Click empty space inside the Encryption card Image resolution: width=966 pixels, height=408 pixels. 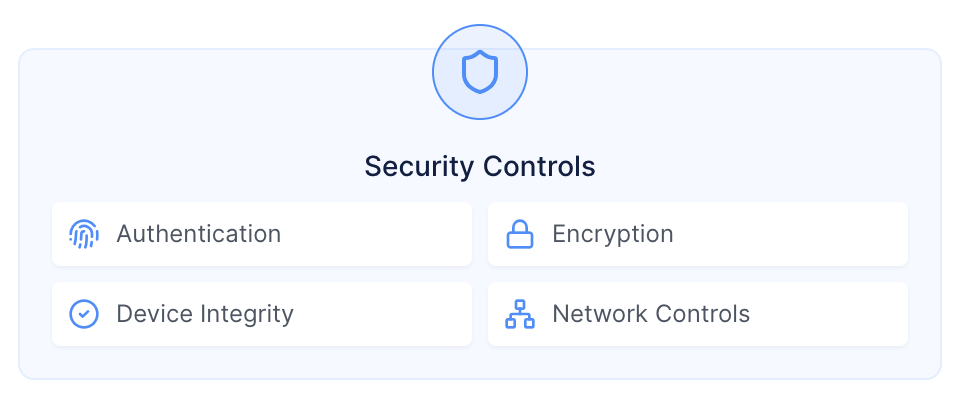tap(800, 234)
